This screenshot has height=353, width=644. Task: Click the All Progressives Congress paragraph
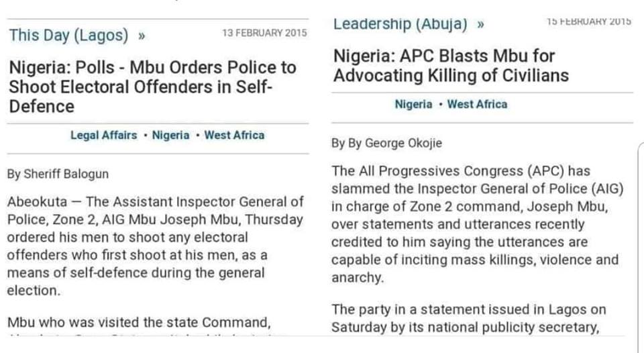tap(477, 224)
